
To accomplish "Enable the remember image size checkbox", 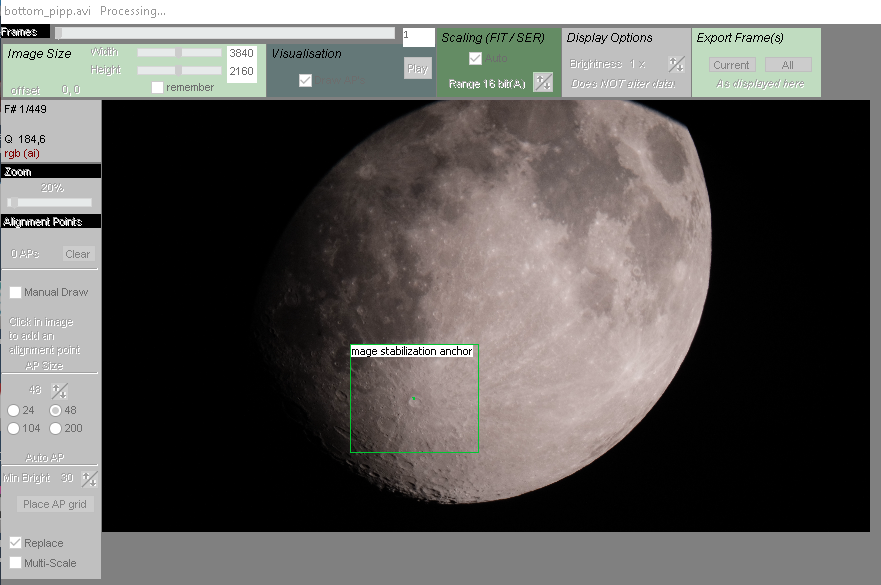I will 158,88.
